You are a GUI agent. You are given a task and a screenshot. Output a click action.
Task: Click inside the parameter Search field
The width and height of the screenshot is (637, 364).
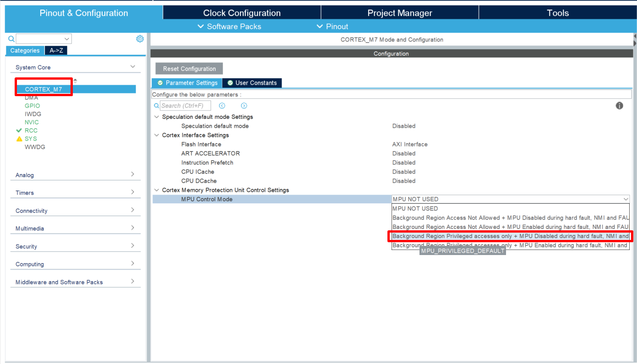pos(185,105)
